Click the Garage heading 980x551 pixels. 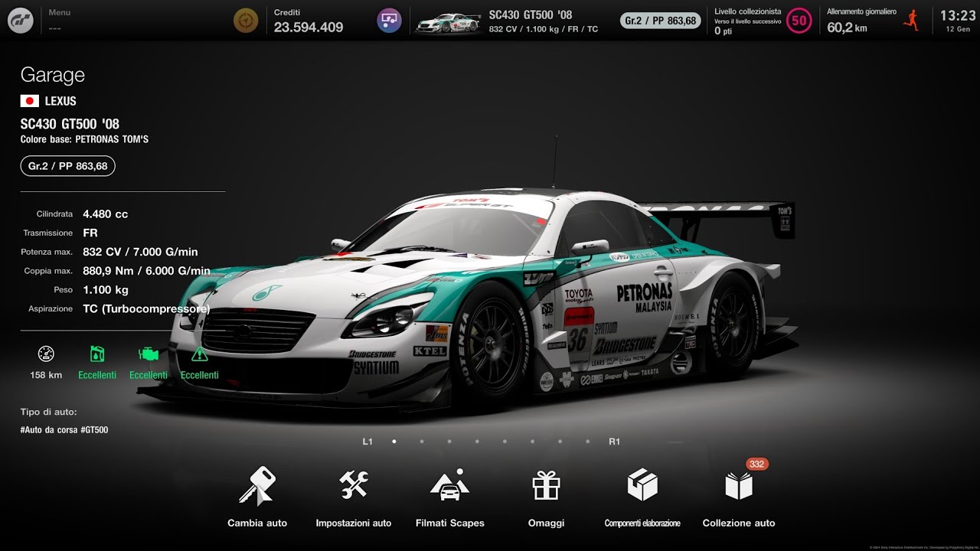coord(53,75)
